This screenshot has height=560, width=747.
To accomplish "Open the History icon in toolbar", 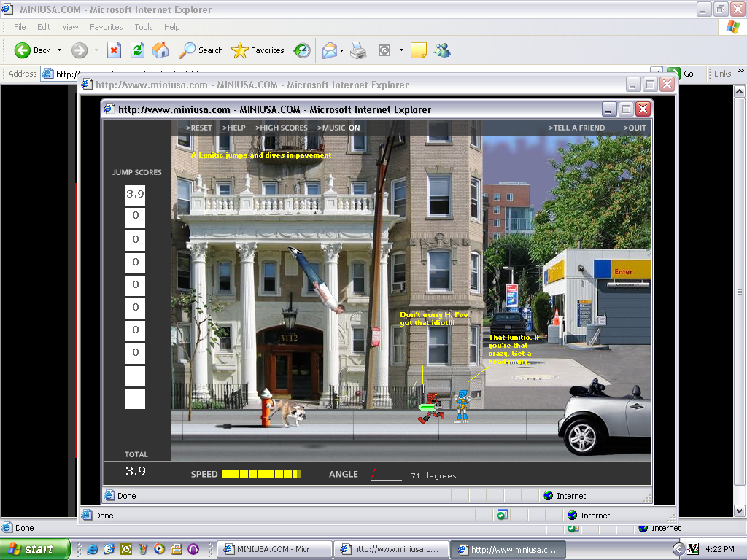I will tap(302, 50).
